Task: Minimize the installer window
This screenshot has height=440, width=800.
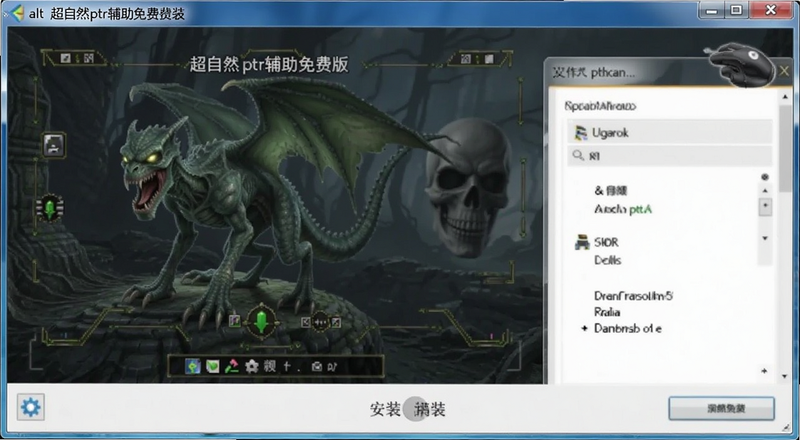Action: click(712, 10)
